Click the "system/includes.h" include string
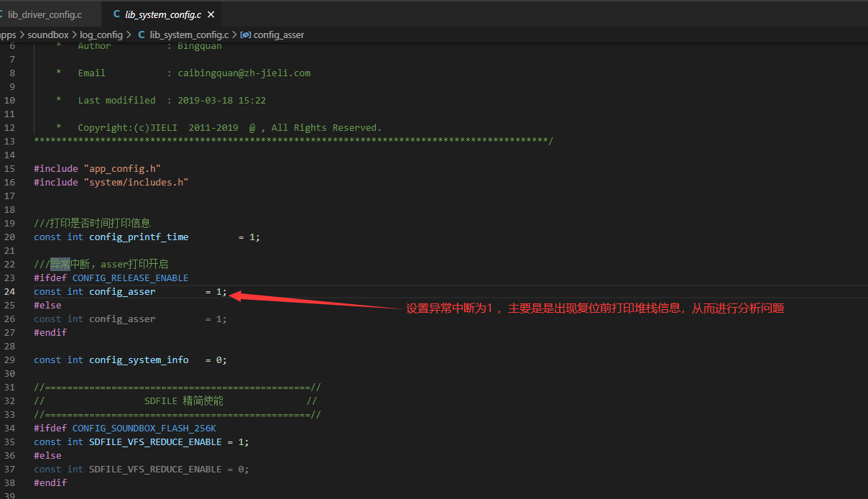 [136, 182]
